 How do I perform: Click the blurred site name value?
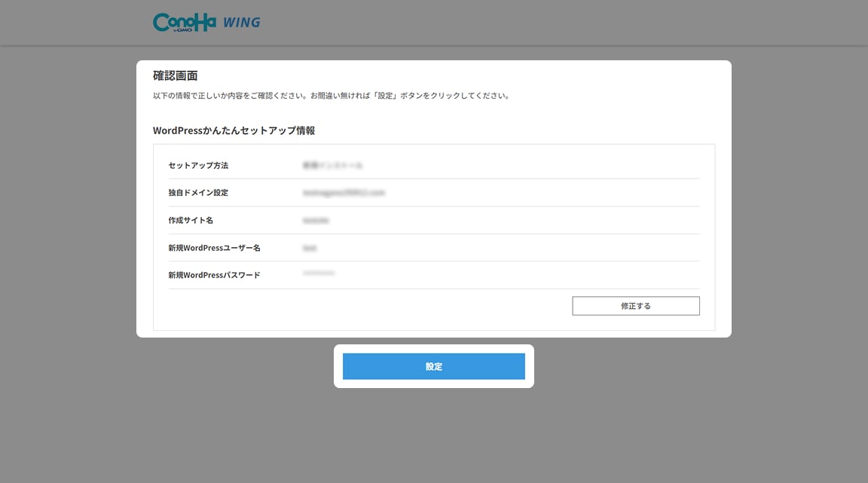(x=316, y=221)
